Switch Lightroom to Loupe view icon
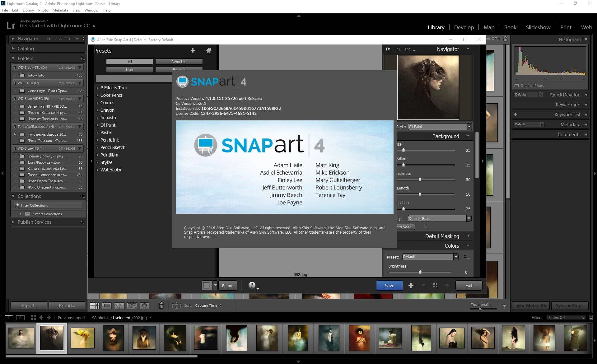597x364 pixels. (107, 306)
